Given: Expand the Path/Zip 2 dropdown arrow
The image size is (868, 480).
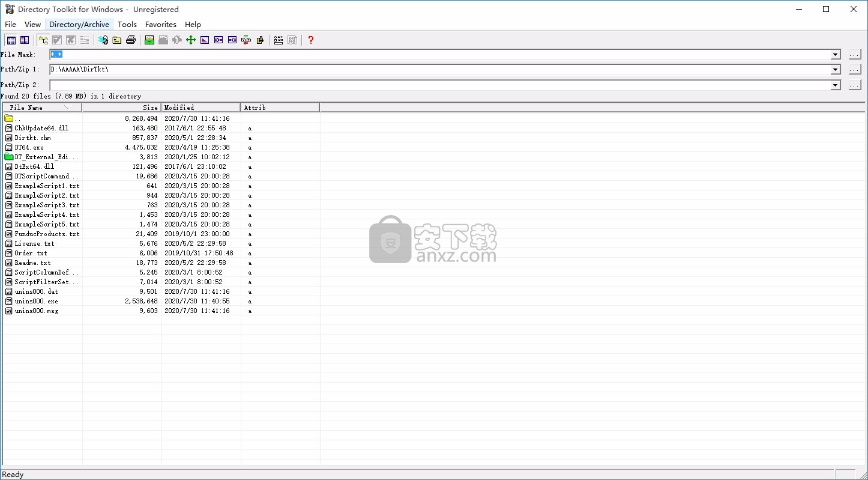Looking at the screenshot, I should pos(836,85).
